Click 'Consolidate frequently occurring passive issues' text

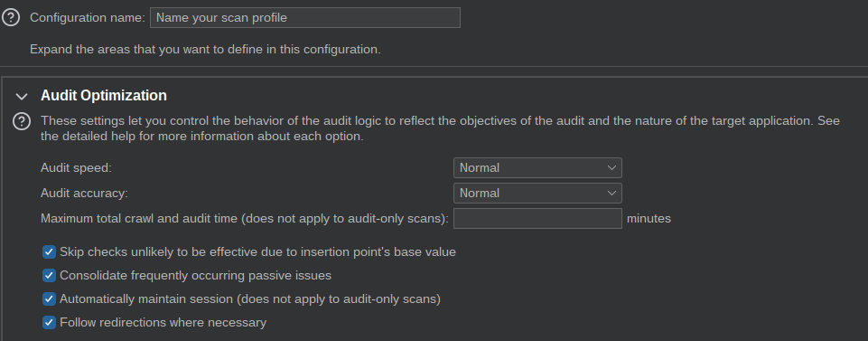195,276
